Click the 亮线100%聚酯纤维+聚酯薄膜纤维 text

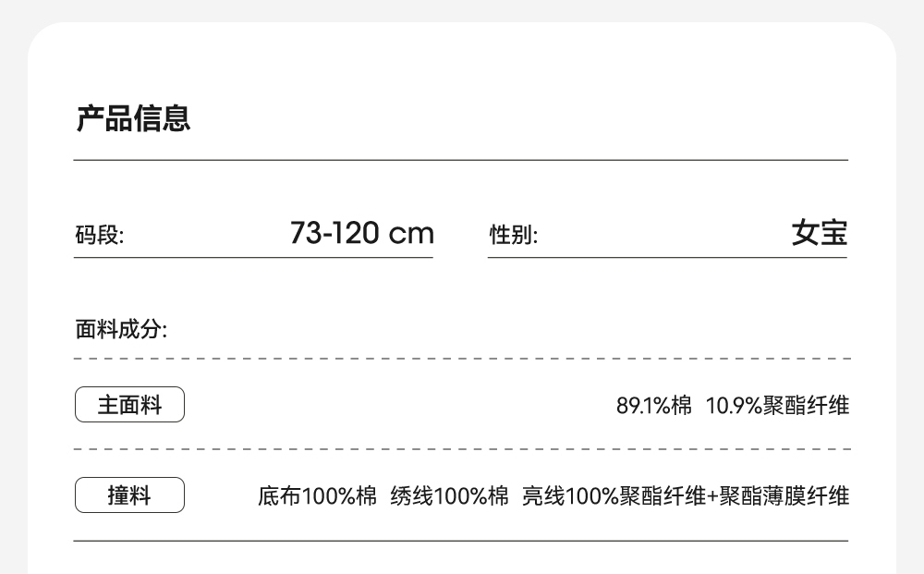685,496
